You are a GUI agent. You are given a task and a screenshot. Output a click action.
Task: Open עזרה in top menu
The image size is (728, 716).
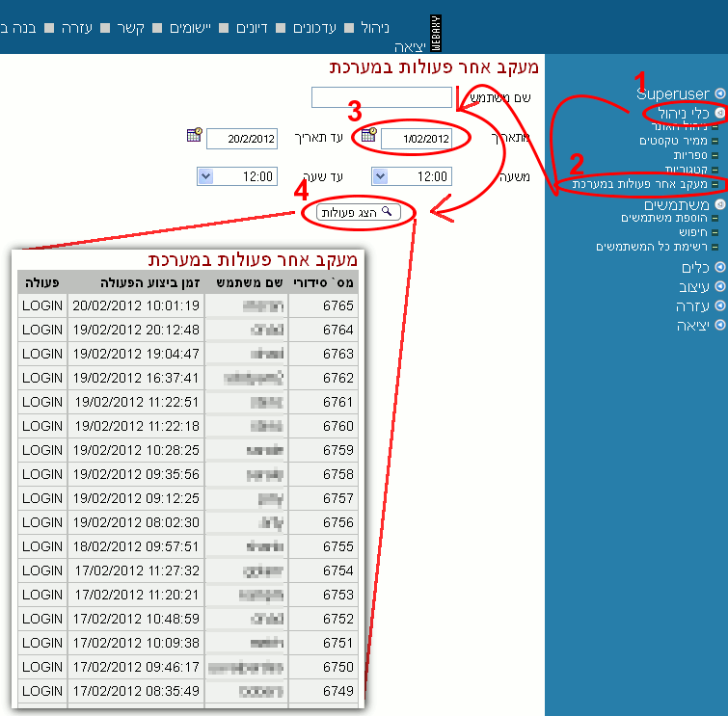point(77,28)
